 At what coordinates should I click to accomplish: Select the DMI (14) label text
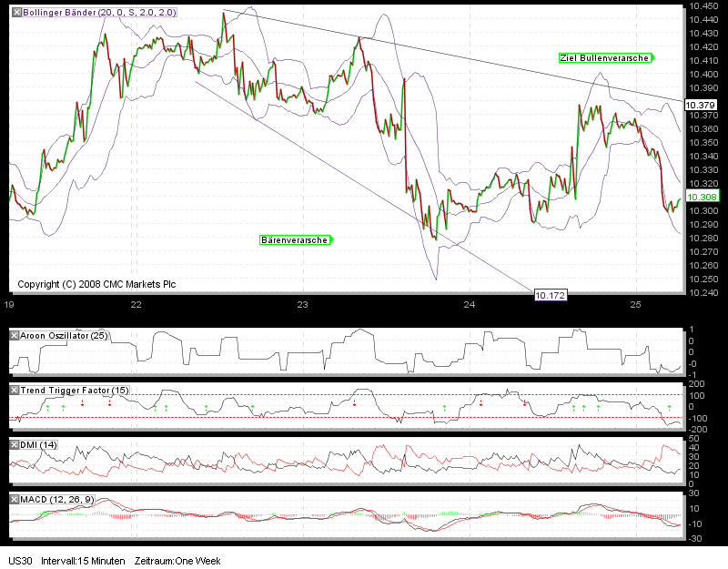[x=38, y=445]
